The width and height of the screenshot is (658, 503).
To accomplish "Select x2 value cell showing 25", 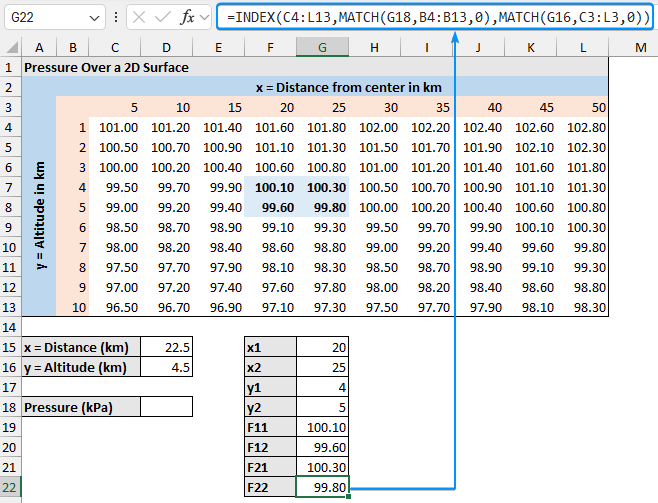I will tap(322, 367).
